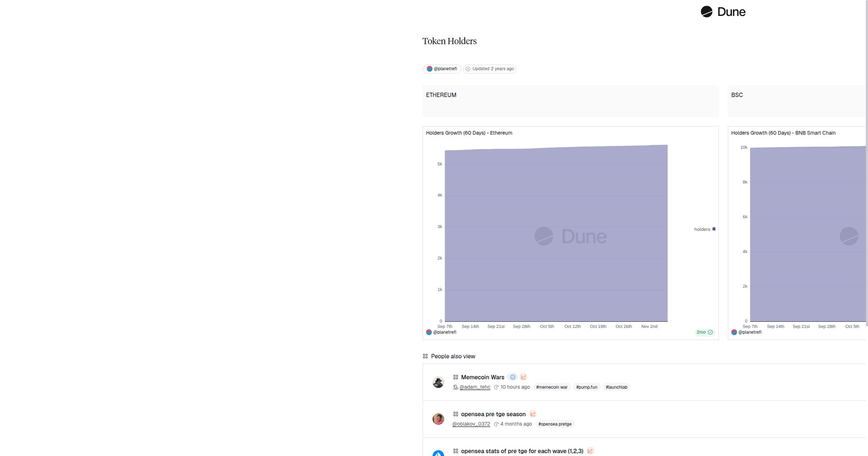Click the adam_tehc profile avatar
868x456 pixels.
tap(438, 382)
